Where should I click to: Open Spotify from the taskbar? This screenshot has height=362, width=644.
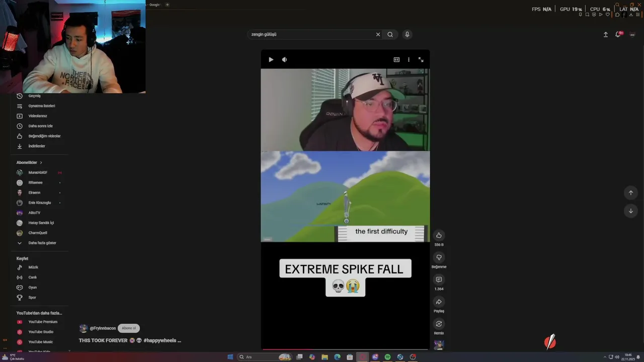387,357
